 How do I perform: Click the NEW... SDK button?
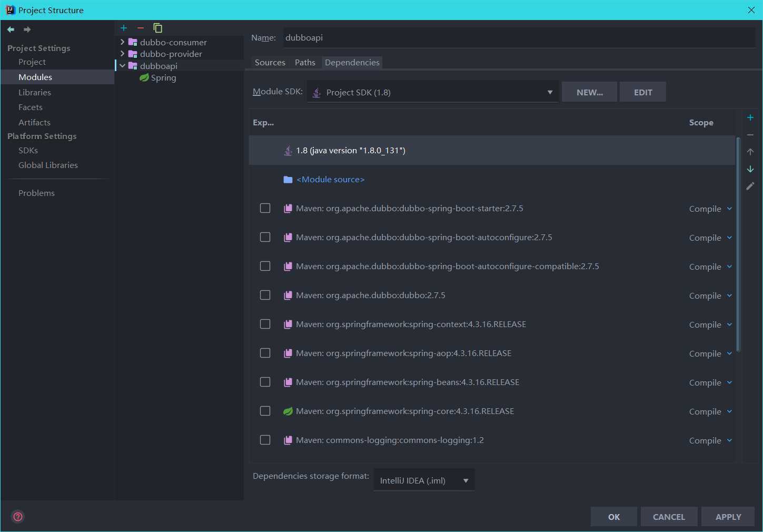click(x=589, y=92)
